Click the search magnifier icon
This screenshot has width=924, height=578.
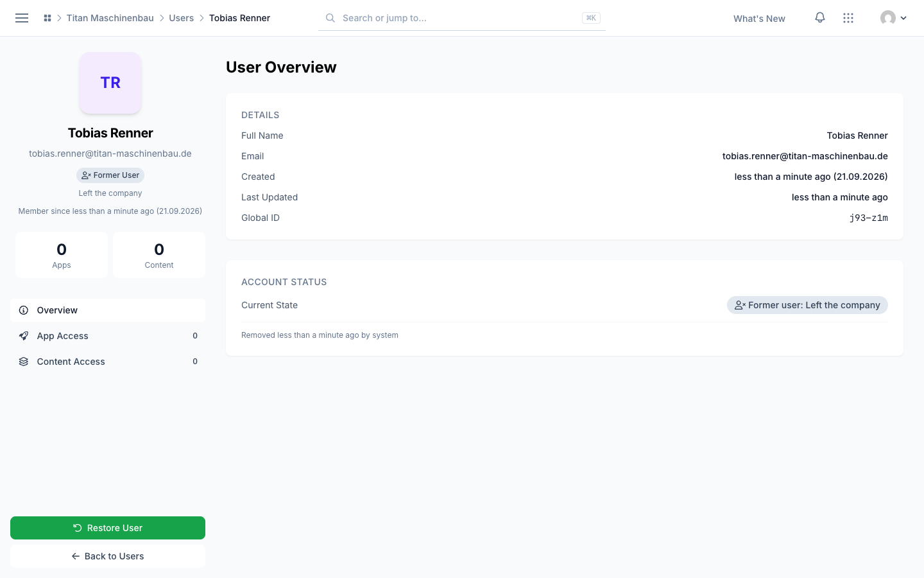[330, 18]
